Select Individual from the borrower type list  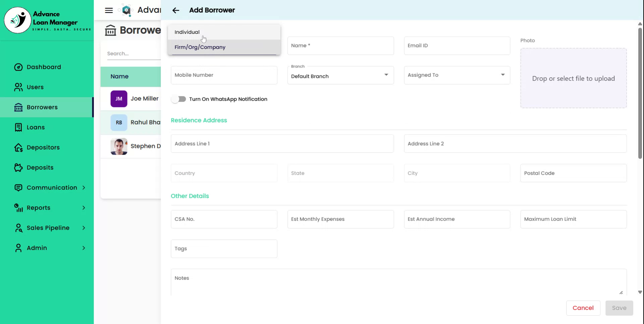(x=187, y=32)
